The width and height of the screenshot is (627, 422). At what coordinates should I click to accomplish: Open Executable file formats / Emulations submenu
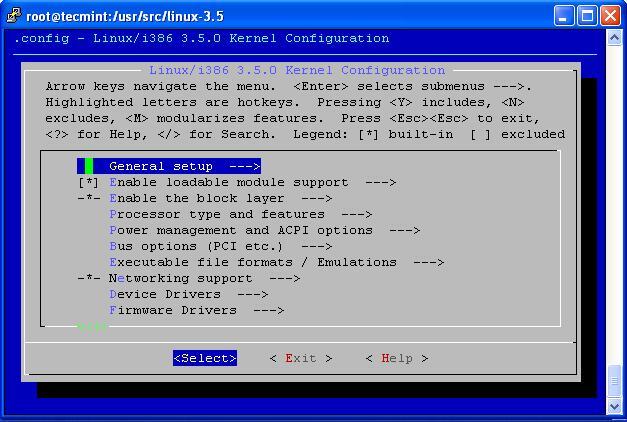coord(277,262)
